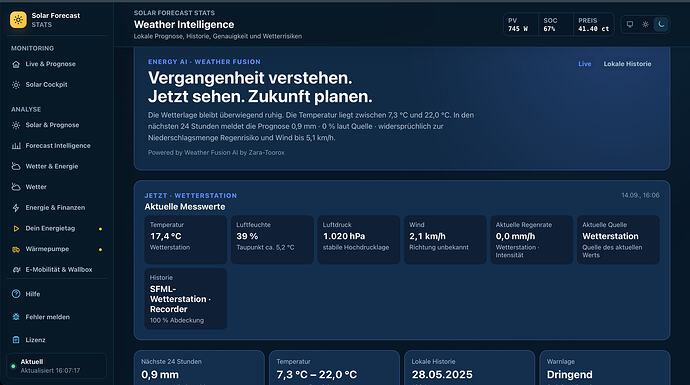Click the Historie SFML-Wetterstation Recorder card
Screen dimensions: 690x385
click(186, 299)
